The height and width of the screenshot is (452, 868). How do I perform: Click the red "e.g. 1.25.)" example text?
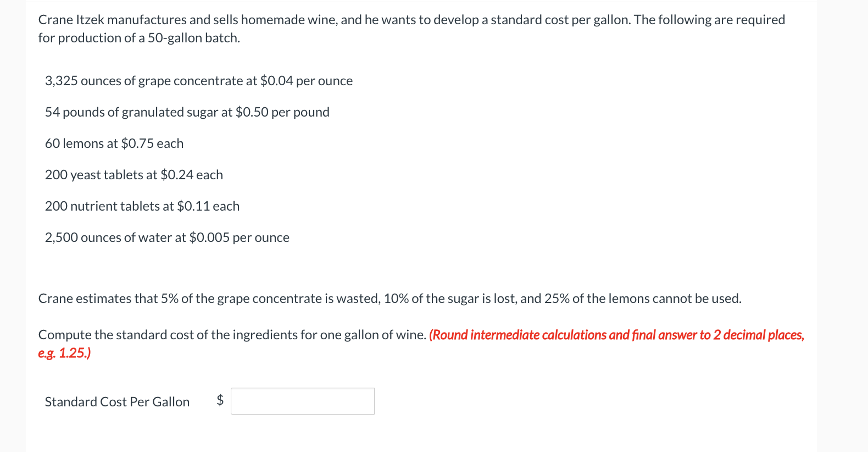(x=64, y=353)
